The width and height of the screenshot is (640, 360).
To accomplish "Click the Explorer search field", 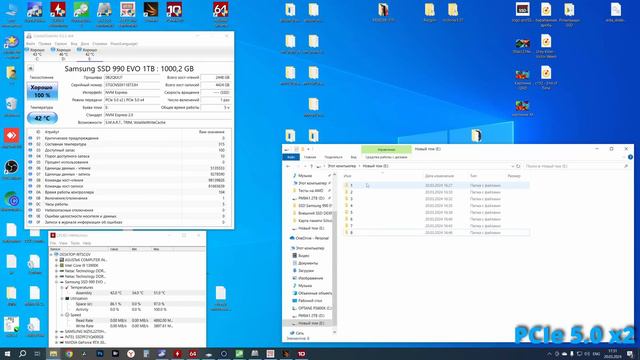I will coord(576,166).
